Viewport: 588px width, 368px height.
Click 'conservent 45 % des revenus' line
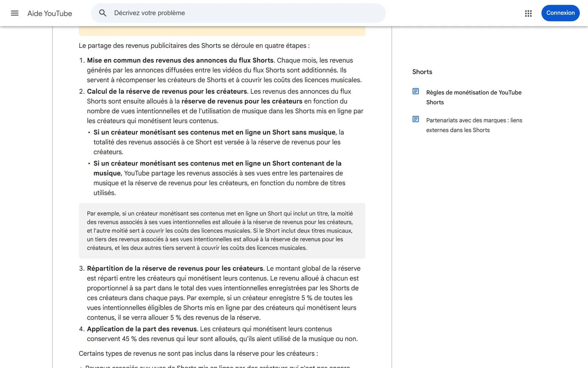tap(222, 339)
